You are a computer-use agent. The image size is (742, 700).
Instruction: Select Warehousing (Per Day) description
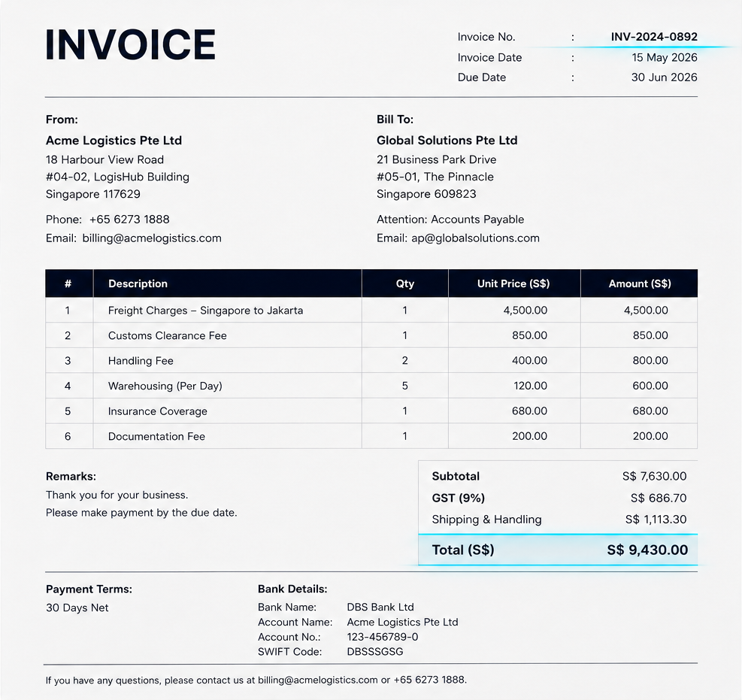[x=165, y=386]
